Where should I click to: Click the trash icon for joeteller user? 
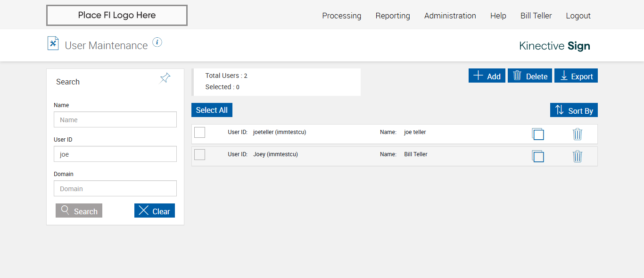pyautogui.click(x=578, y=135)
